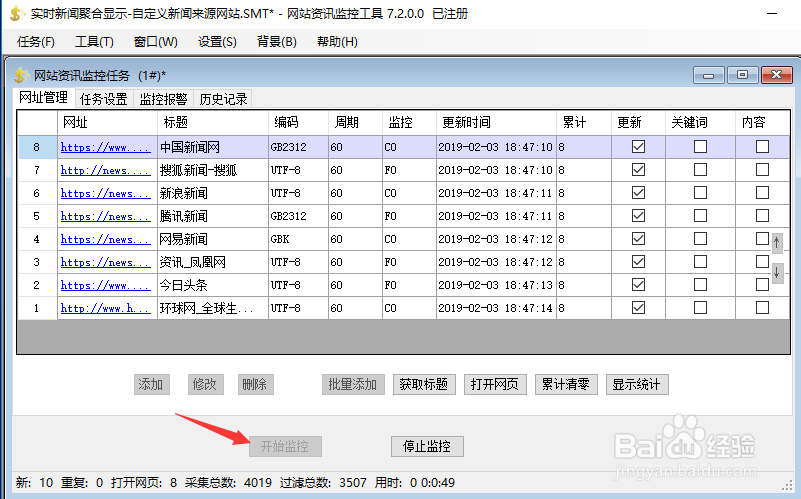Screen dimensions: 801x499
Task: Switch to the 任务设置 tab
Action: click(x=104, y=99)
